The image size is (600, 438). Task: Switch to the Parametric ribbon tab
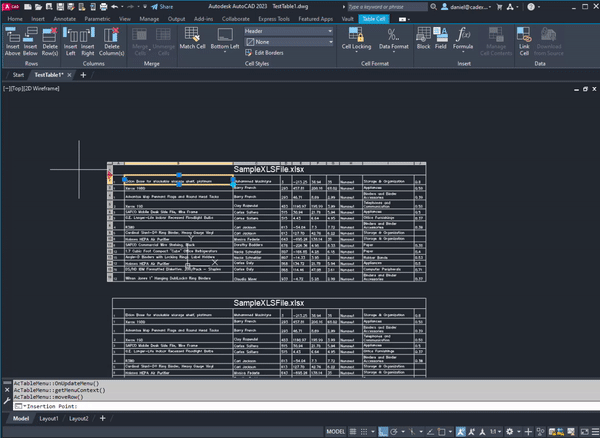pos(97,19)
